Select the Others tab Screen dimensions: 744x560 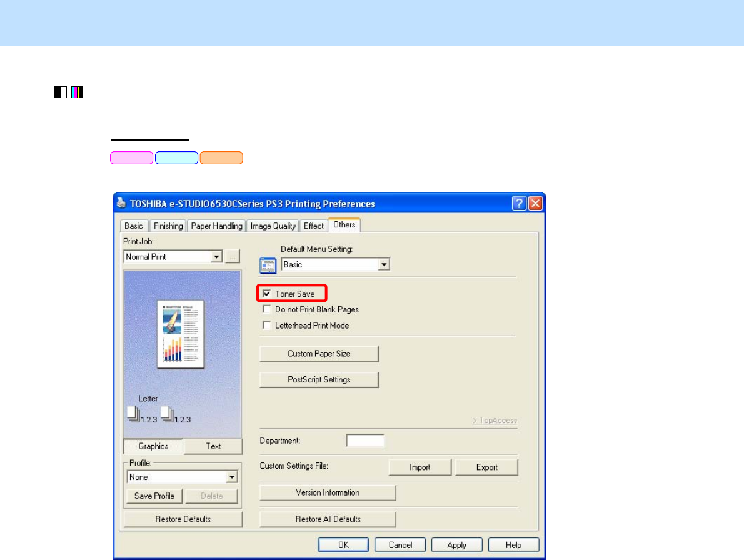pos(344,225)
